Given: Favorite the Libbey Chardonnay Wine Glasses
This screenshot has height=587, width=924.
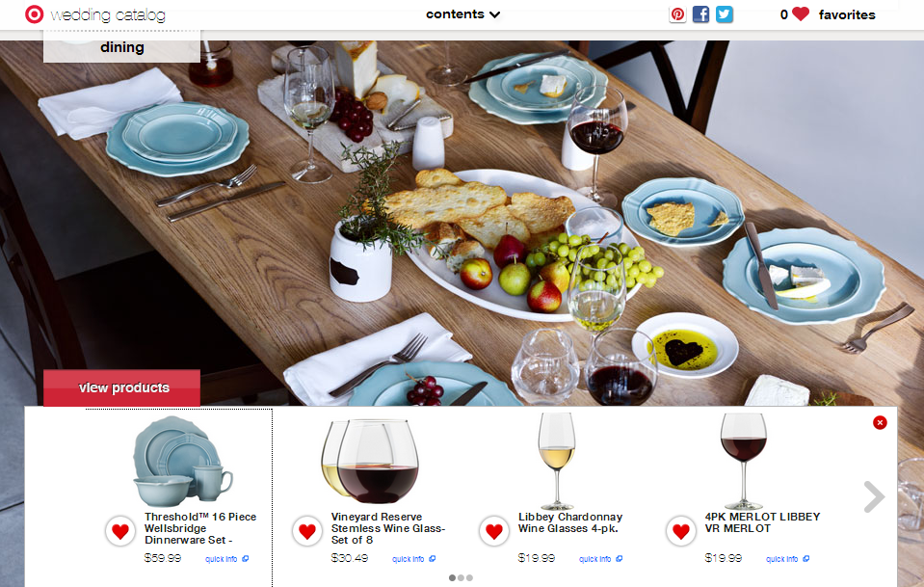Looking at the screenshot, I should (x=494, y=532).
